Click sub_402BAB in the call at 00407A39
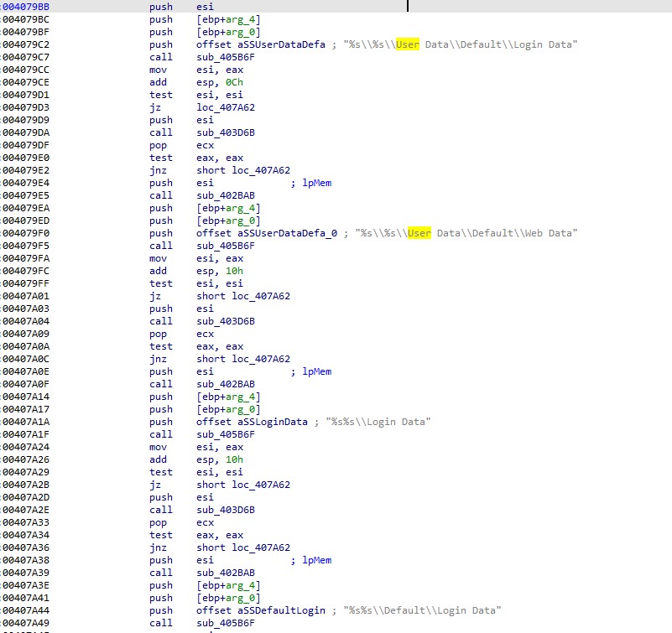672x633 pixels. (x=218, y=573)
